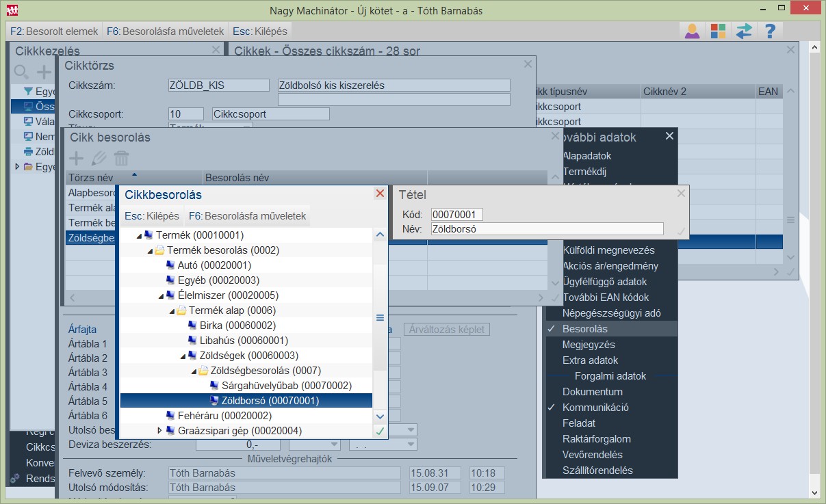
Task: Toggle the checked Kommunikáció entry
Action: (595, 408)
